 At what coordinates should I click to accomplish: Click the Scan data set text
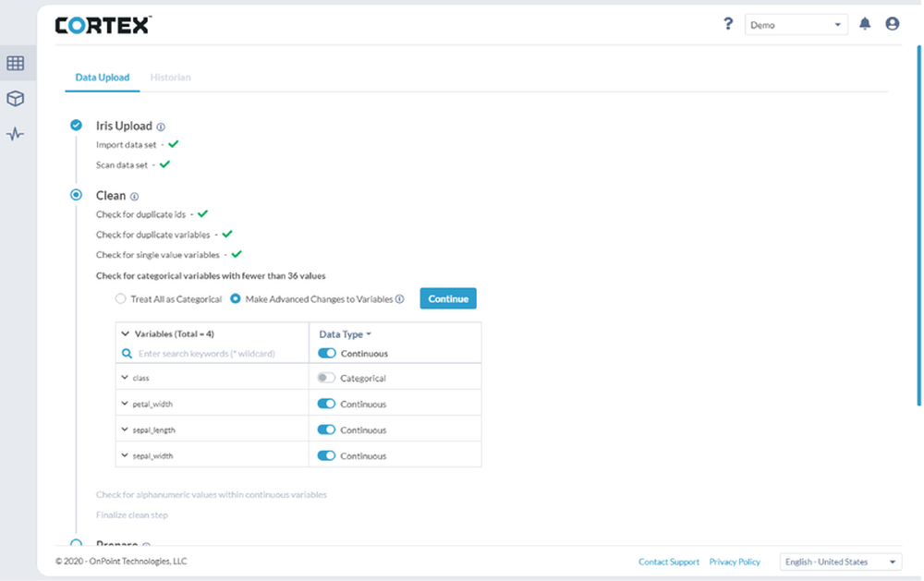coord(122,165)
